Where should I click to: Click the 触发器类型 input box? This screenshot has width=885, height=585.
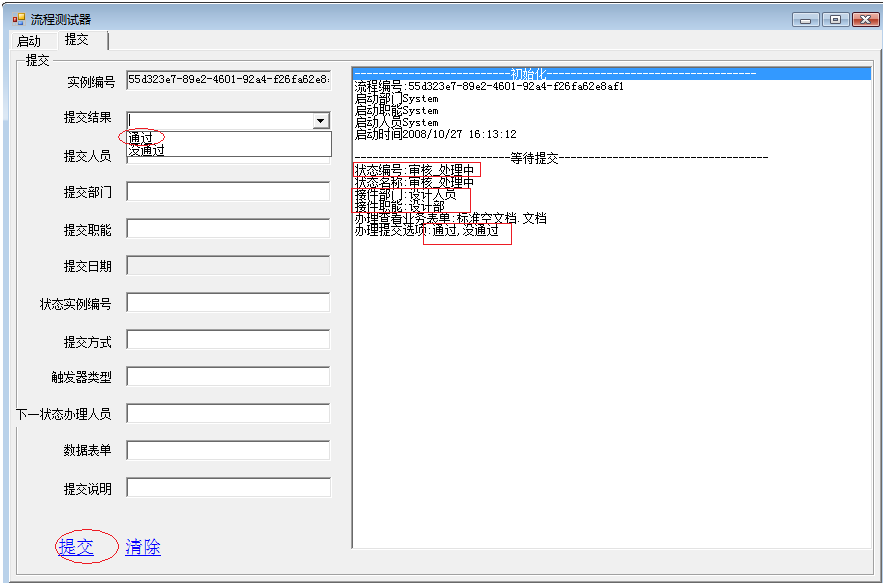pos(228,377)
